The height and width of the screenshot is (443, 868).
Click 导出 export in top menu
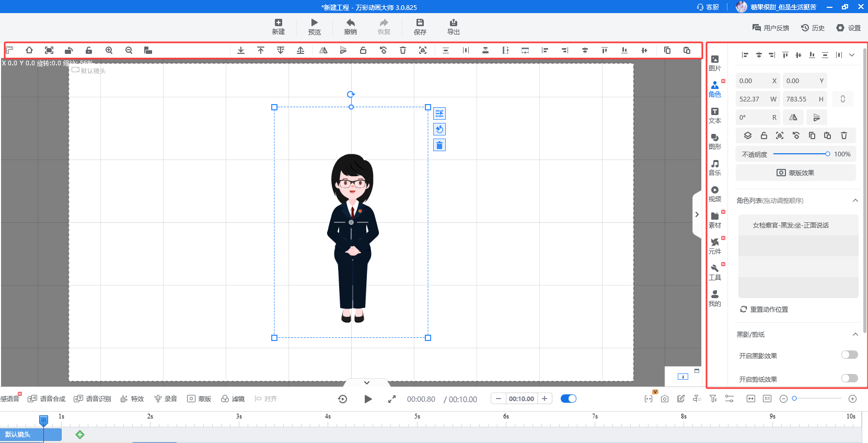click(x=453, y=27)
